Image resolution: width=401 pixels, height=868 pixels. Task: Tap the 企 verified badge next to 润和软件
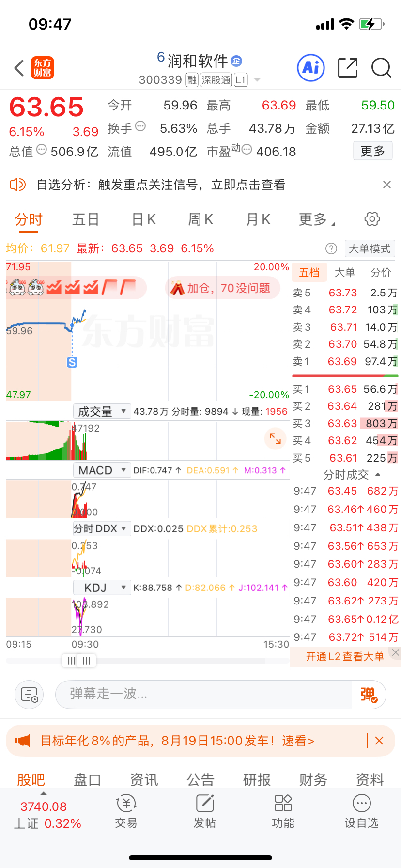(236, 61)
